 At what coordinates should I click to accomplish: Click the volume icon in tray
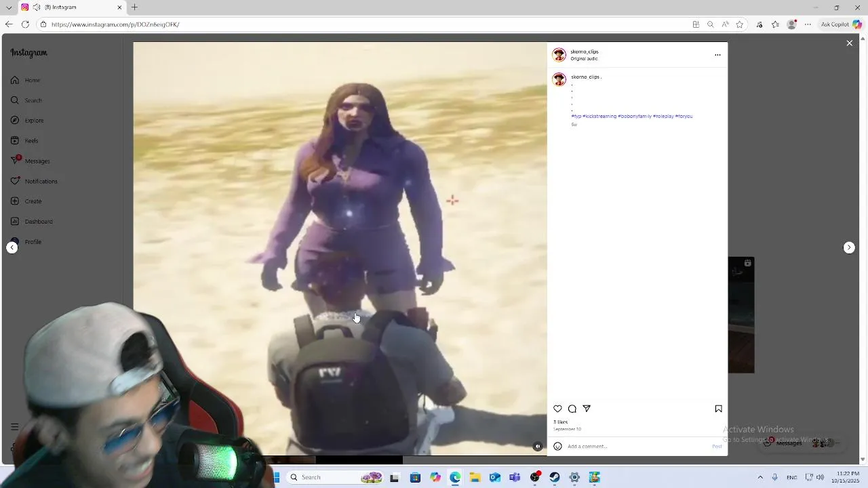(x=821, y=478)
